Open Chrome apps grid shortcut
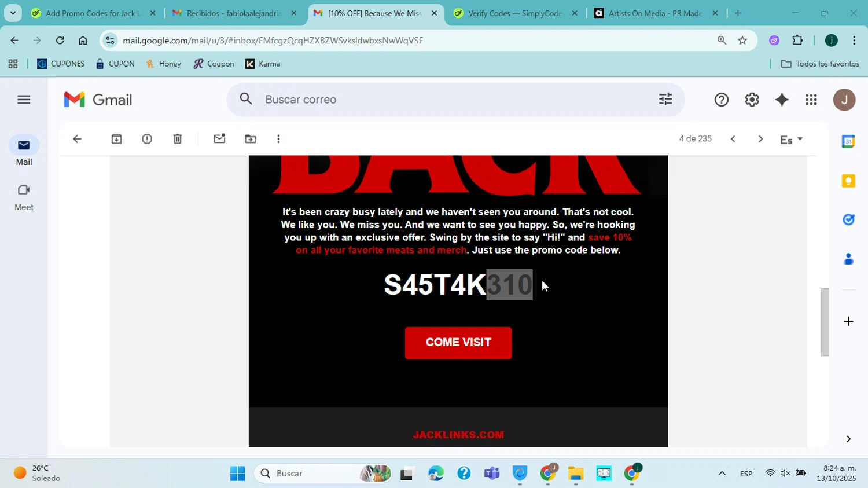The width and height of the screenshot is (868, 488). (13, 64)
